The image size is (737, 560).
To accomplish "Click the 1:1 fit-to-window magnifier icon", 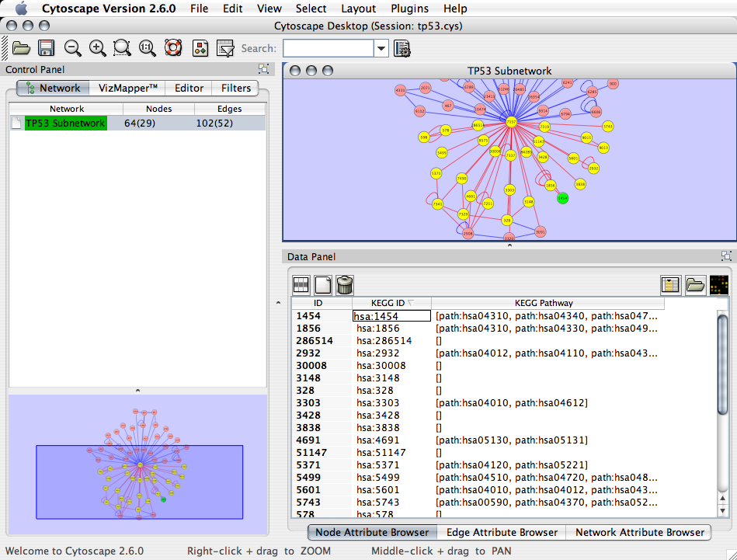I will click(x=147, y=48).
